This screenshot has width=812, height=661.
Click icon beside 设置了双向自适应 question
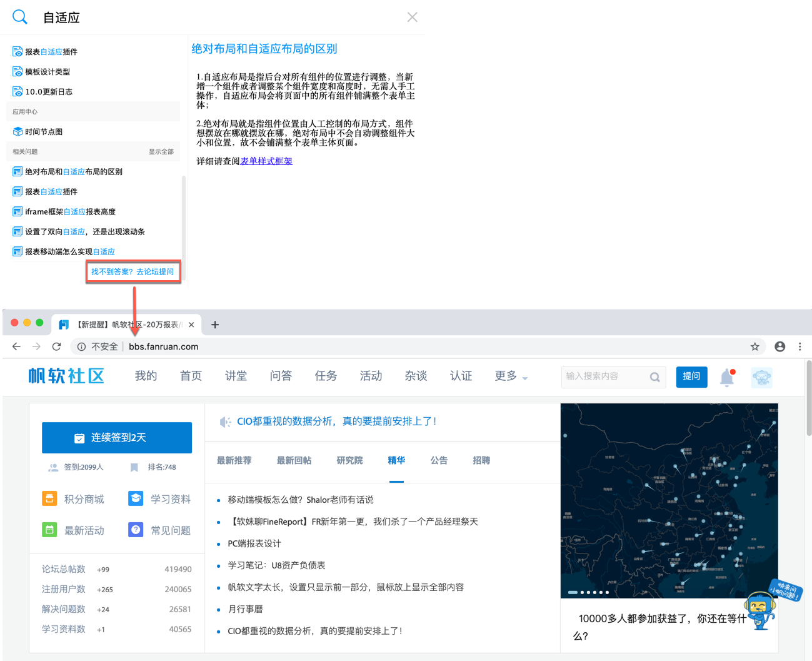(18, 232)
